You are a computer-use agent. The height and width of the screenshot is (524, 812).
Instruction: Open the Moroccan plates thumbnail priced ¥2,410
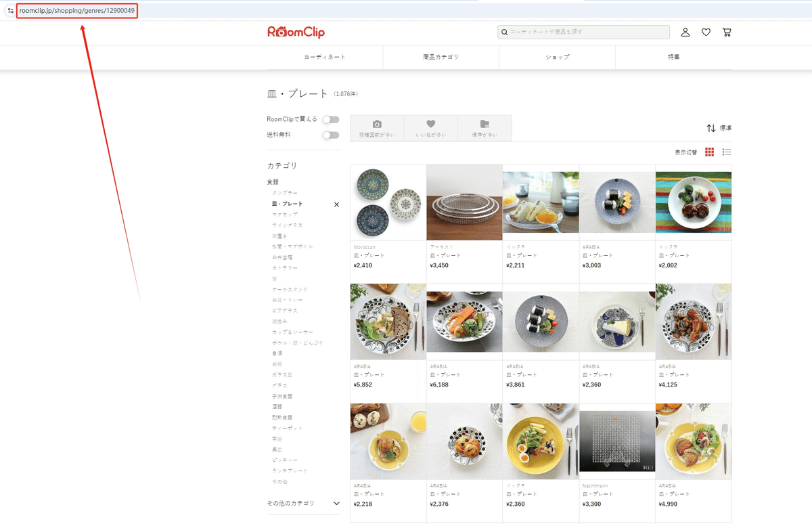[x=388, y=202]
